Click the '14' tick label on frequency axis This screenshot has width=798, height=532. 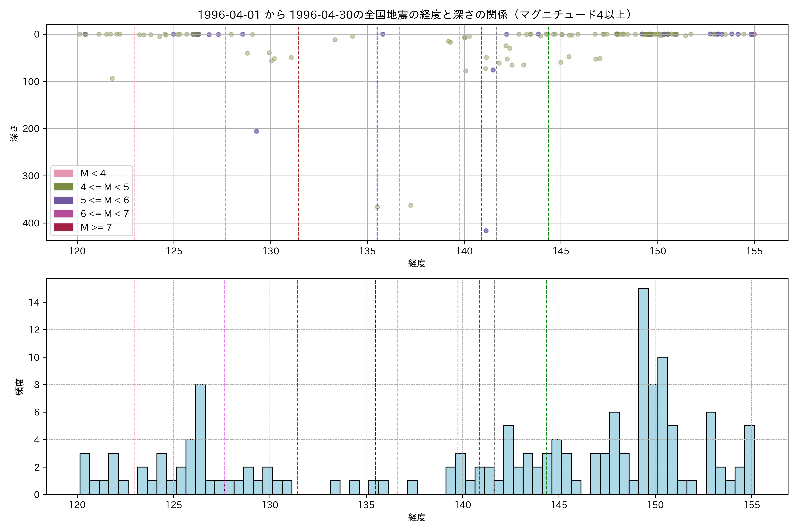(34, 302)
